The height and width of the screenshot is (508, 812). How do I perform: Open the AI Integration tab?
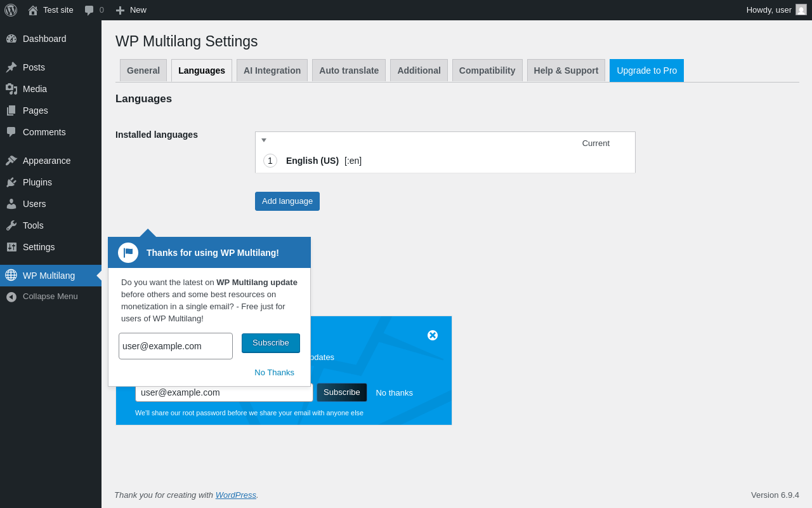(x=272, y=70)
